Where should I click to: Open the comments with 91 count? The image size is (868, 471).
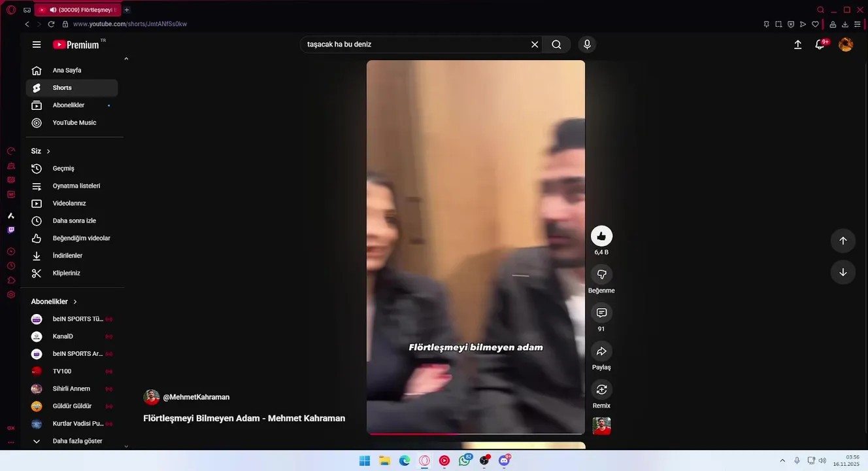coord(601,313)
